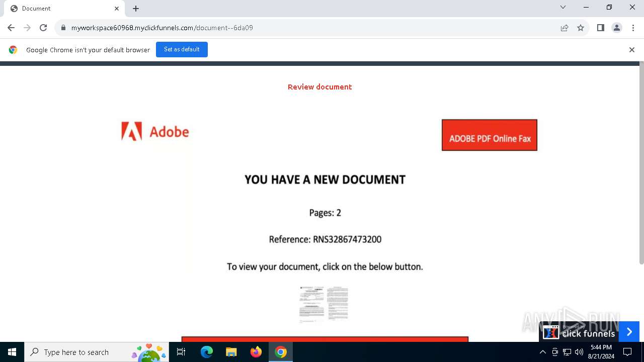
Task: Click the address bar URL
Action: [x=162, y=28]
